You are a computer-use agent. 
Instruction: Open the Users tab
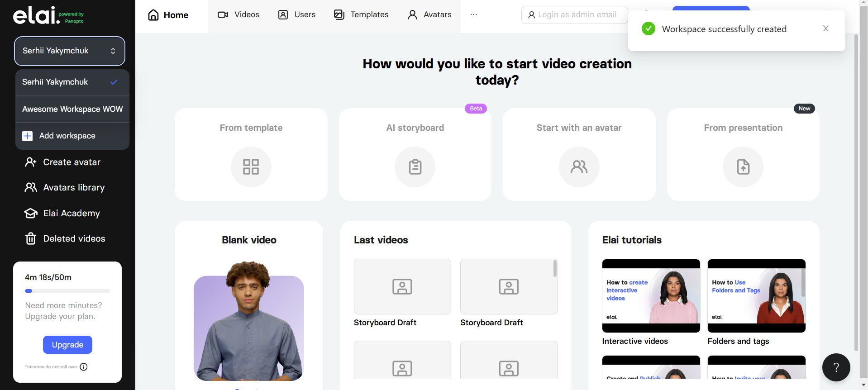[x=297, y=14]
